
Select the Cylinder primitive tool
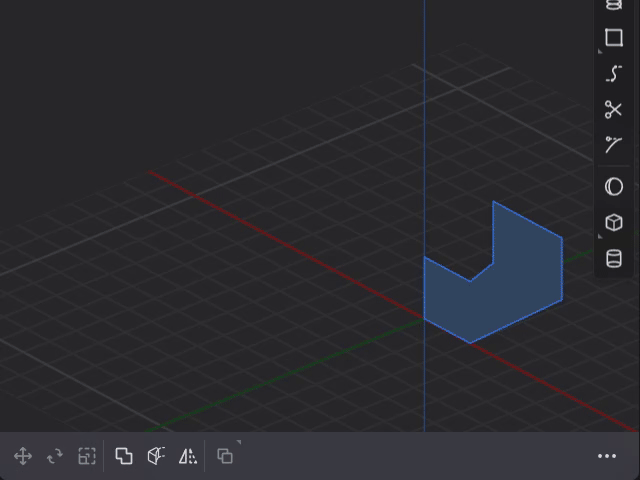pyautogui.click(x=613, y=258)
